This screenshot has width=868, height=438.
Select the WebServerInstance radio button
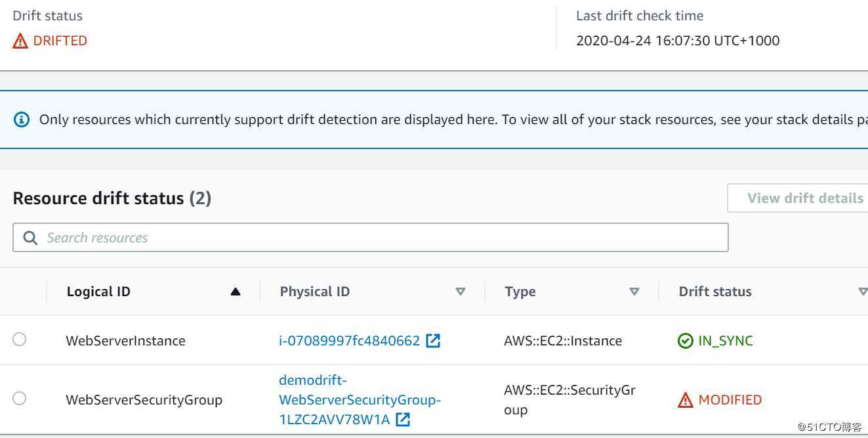click(20, 339)
